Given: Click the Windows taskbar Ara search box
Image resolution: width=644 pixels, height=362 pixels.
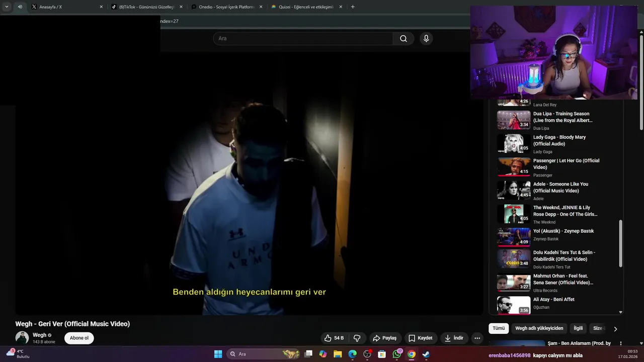Looking at the screenshot, I should [x=264, y=354].
